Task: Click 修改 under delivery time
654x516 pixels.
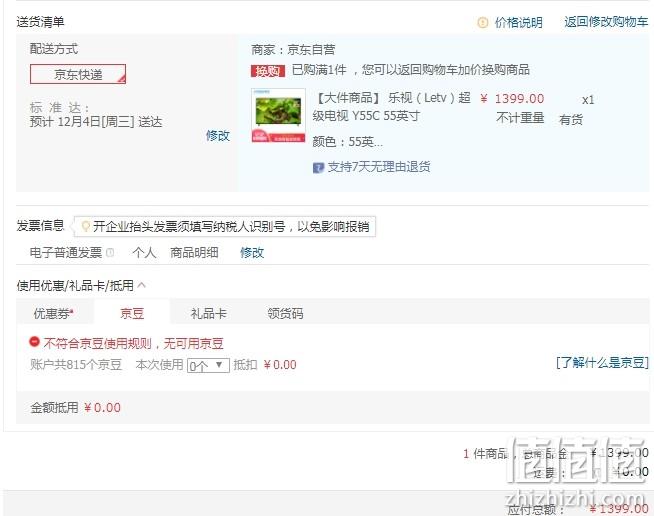Action: point(218,136)
